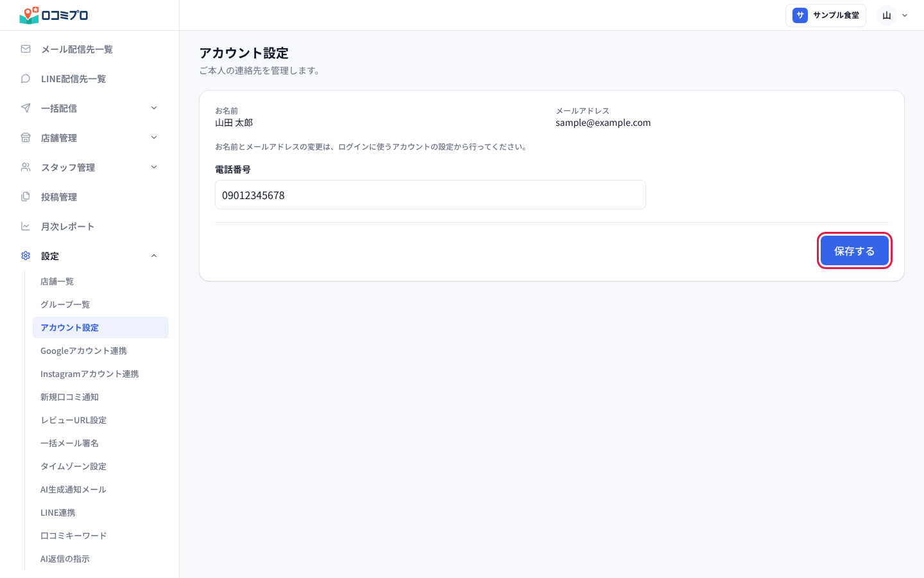Click the chat bubble icon for LINE配信先一覧
This screenshot has width=924, height=578.
tap(26, 78)
